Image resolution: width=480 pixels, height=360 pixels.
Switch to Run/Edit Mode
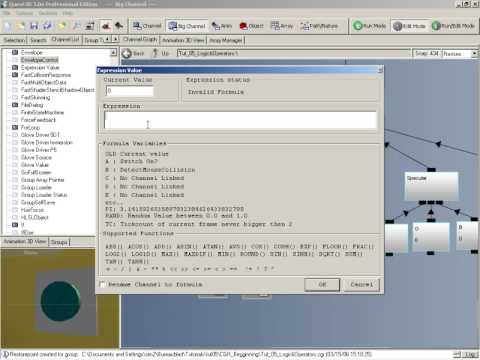coord(453,26)
